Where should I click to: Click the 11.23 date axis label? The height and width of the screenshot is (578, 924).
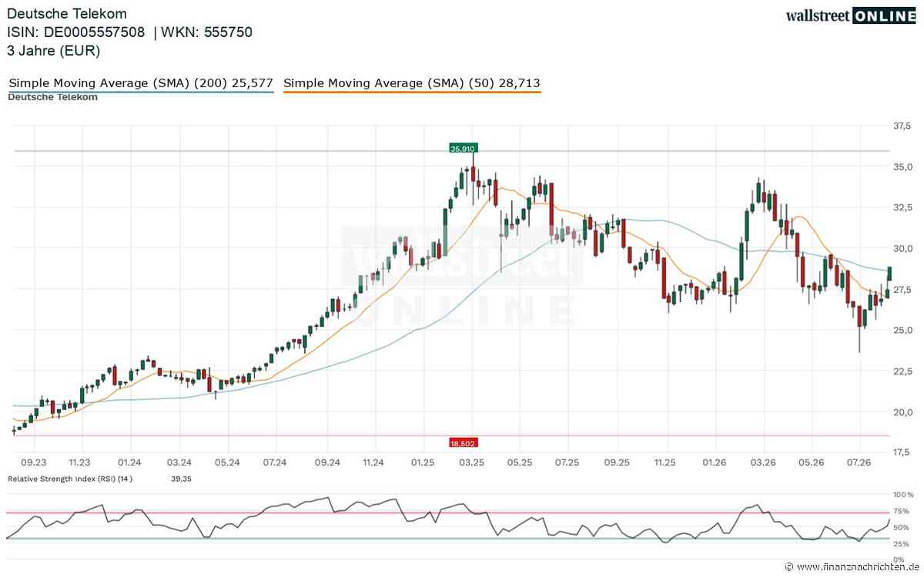[79, 462]
